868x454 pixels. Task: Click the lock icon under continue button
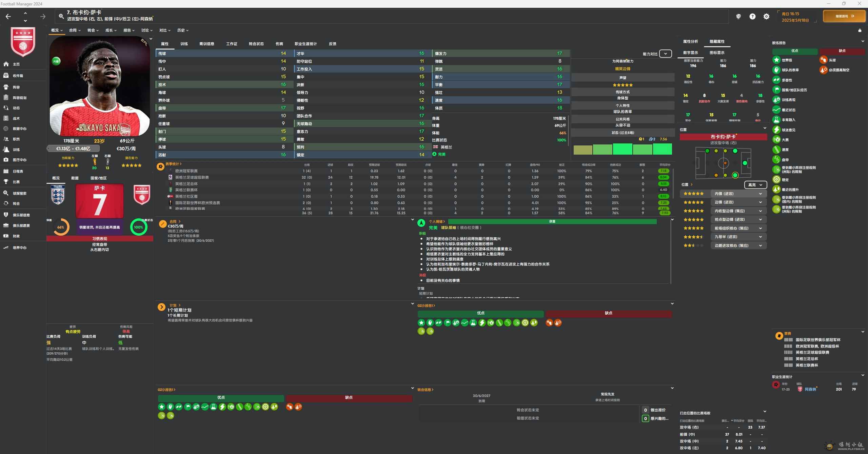(x=860, y=31)
